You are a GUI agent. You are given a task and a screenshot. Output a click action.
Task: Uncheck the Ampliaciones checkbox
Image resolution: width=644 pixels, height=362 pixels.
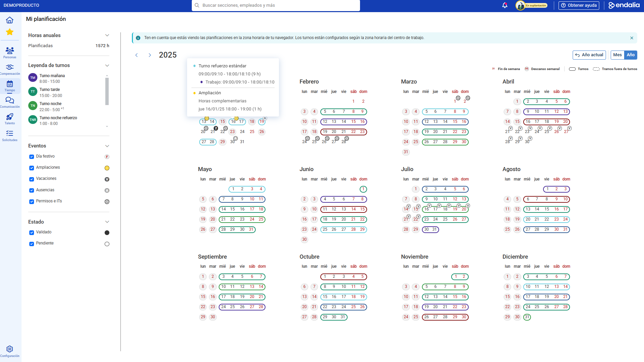coord(32,168)
